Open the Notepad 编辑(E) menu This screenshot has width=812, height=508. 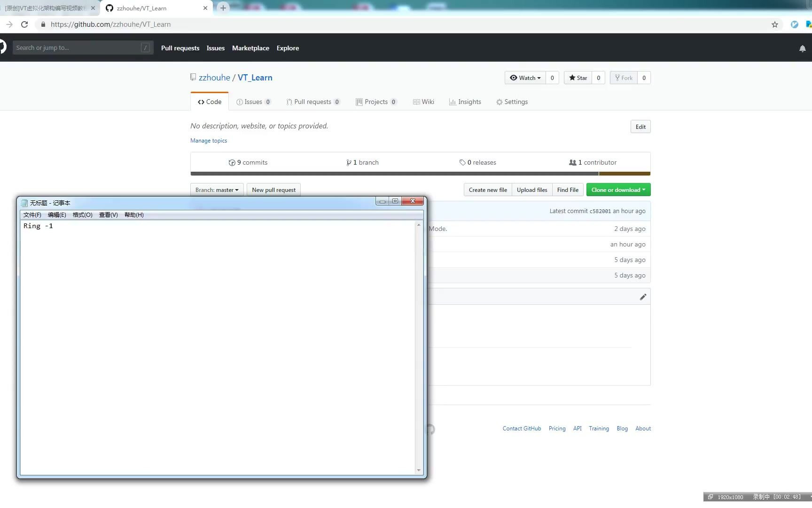click(x=57, y=215)
